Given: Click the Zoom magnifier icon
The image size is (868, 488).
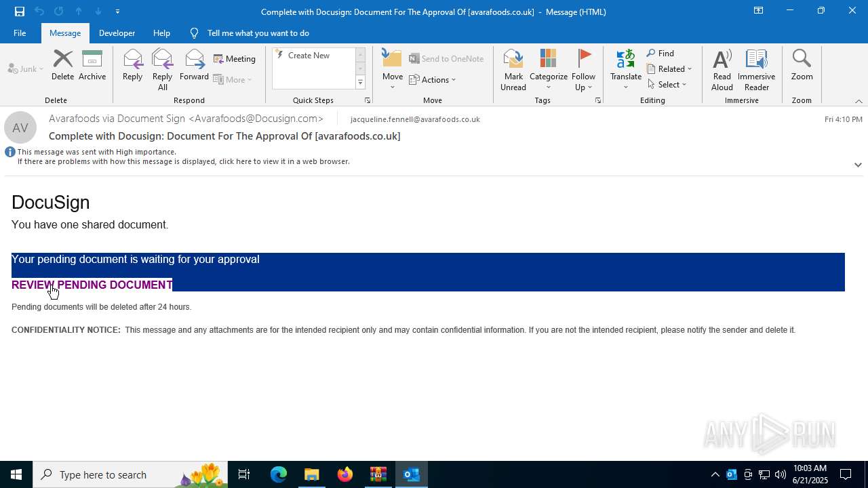Looking at the screenshot, I should [802, 65].
